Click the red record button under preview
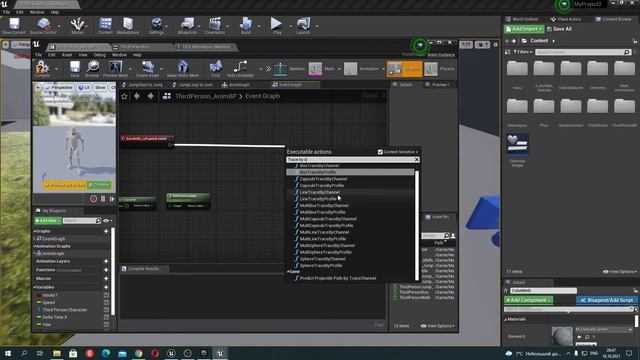Screen dimensions: 640x360 pyautogui.click(x=93, y=199)
